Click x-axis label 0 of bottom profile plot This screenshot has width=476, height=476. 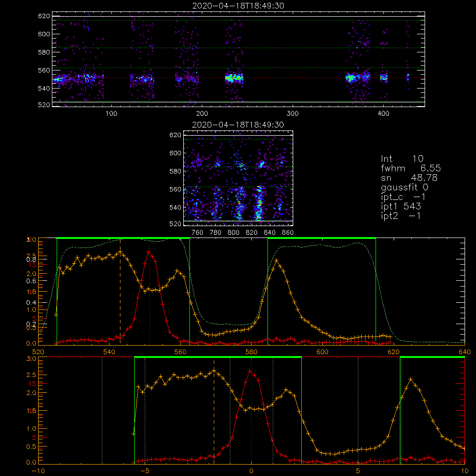point(252,471)
